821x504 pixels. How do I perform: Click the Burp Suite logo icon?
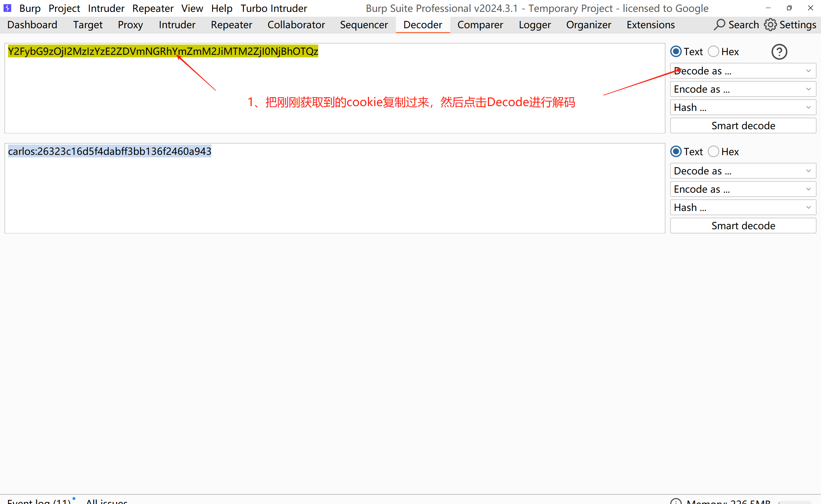click(x=7, y=8)
